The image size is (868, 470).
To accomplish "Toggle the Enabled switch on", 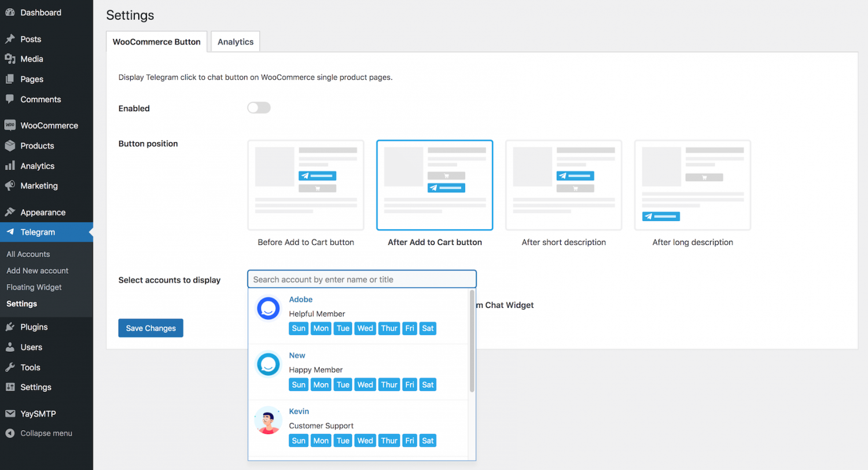I will coord(259,108).
